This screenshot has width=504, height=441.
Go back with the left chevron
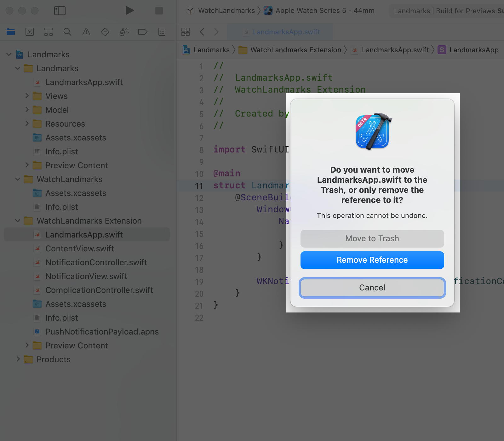pos(202,32)
